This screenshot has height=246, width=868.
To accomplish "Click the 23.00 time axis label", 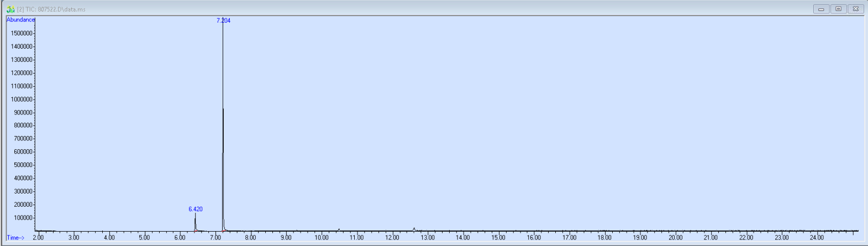I will click(x=781, y=238).
